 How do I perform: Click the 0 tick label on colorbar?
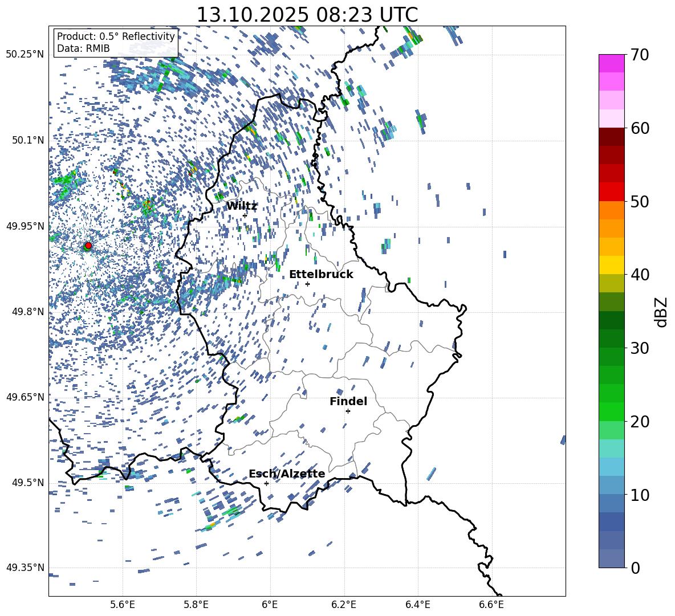(x=636, y=568)
